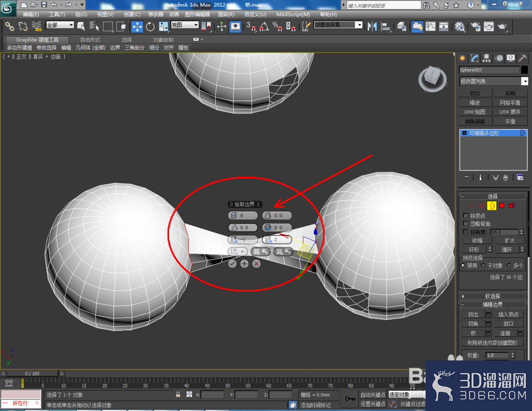532x411 pixels.
Task: Click object color swatch beside Sphere007
Action: pos(525,70)
